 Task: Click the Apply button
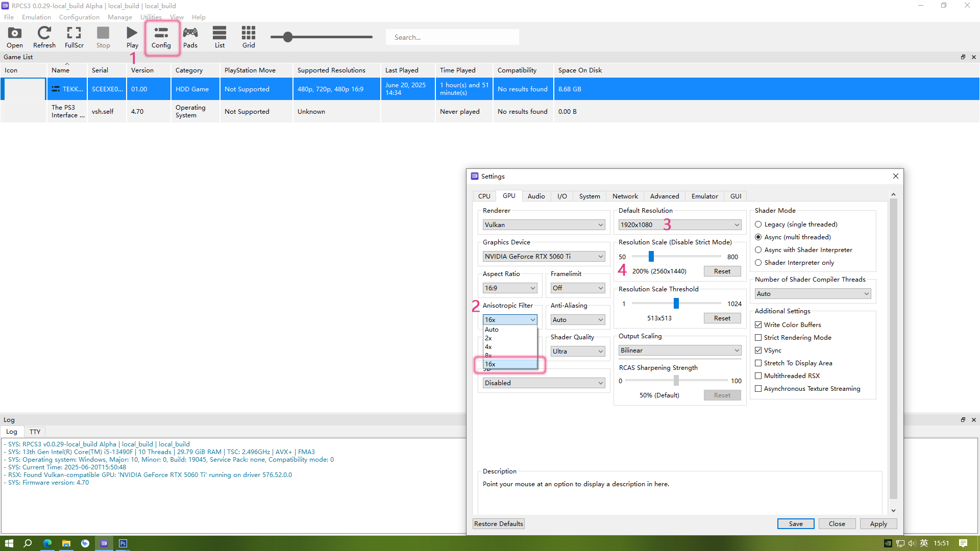pos(878,524)
